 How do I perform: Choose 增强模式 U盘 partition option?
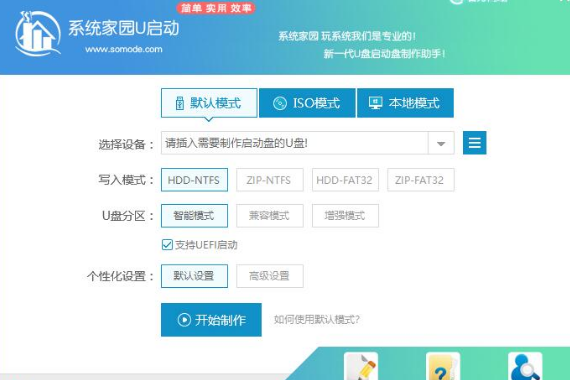pyautogui.click(x=345, y=216)
